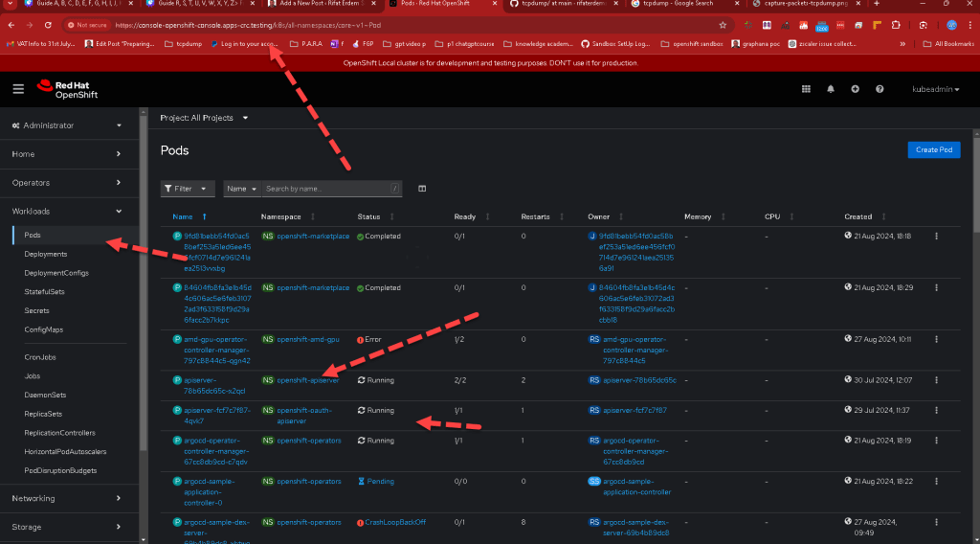Open the Name search-type dropdown
980x544 pixels.
click(x=242, y=189)
